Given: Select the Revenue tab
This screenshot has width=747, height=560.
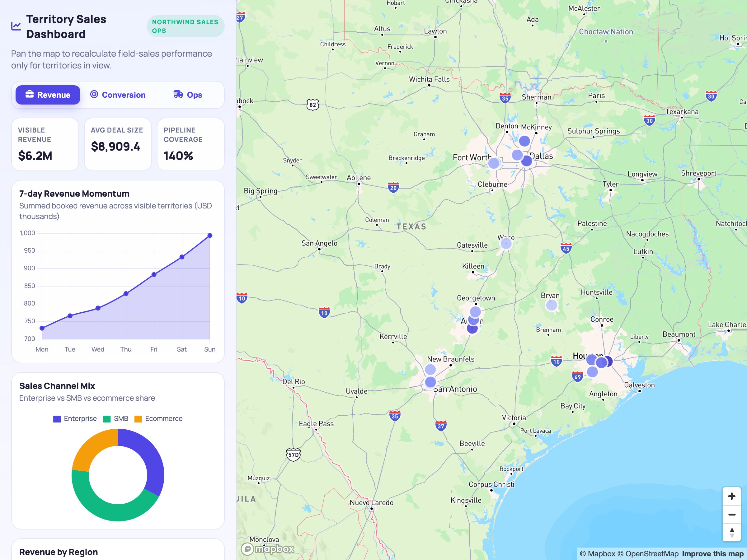Looking at the screenshot, I should click(48, 95).
